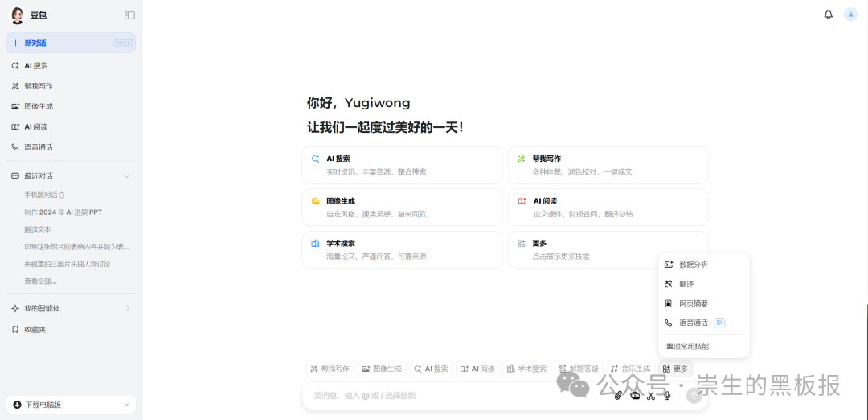Screen dimensions: 868x420
Task: Click the 音乐生成 chip above input box
Action: click(x=631, y=369)
